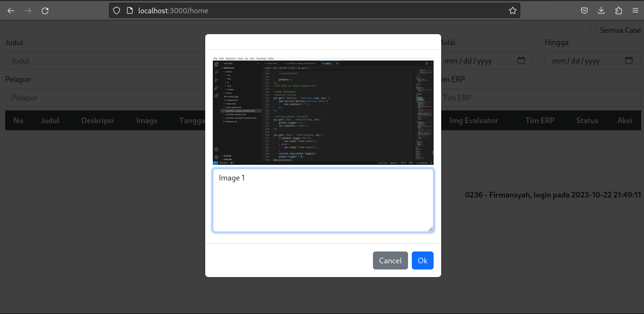The height and width of the screenshot is (314, 644).
Task: Click the Tim ERP filter input
Action: tap(488, 98)
